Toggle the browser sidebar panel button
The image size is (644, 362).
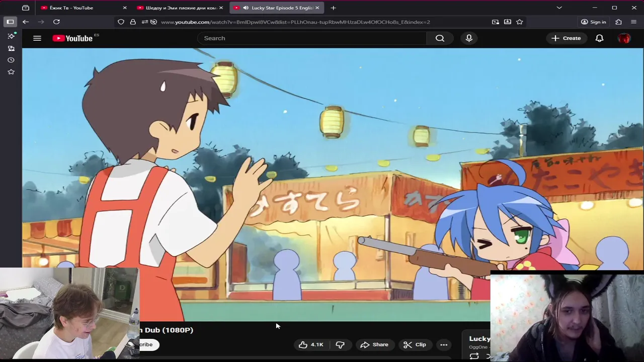point(10,22)
